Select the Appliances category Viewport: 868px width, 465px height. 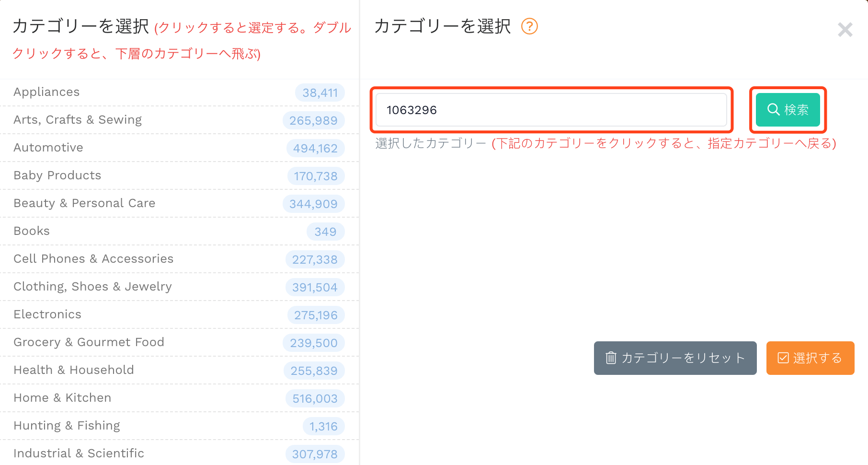(180, 93)
